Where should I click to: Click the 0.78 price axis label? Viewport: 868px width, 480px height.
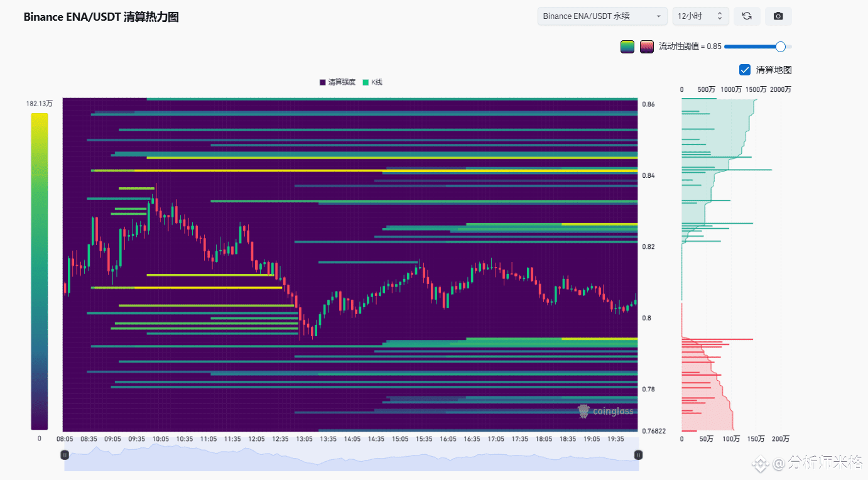click(648, 389)
